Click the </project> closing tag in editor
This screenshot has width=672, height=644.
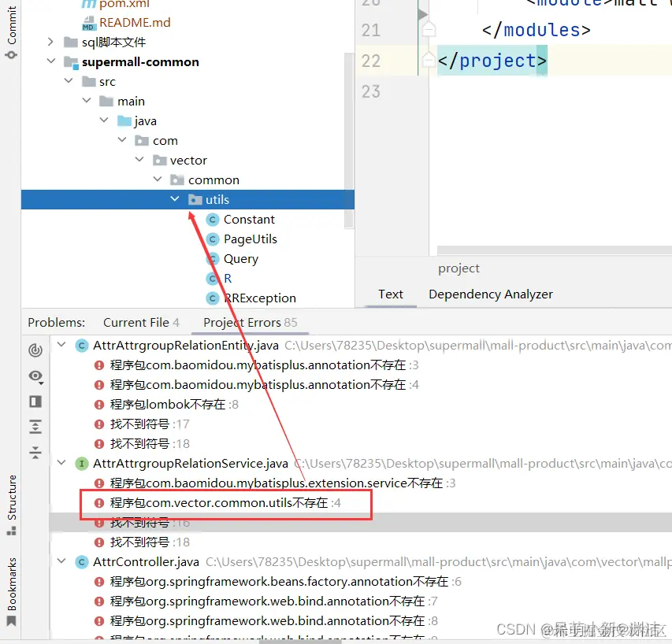(x=492, y=61)
